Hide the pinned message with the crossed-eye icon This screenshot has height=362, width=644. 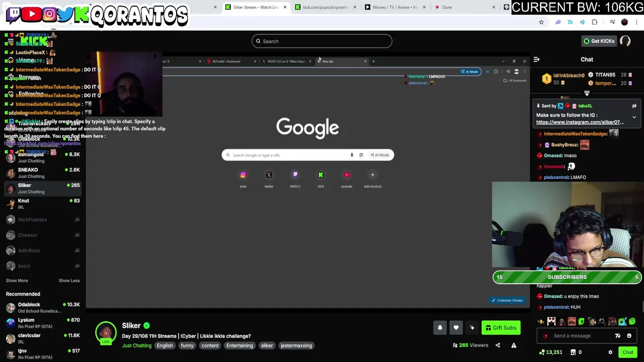point(634,106)
